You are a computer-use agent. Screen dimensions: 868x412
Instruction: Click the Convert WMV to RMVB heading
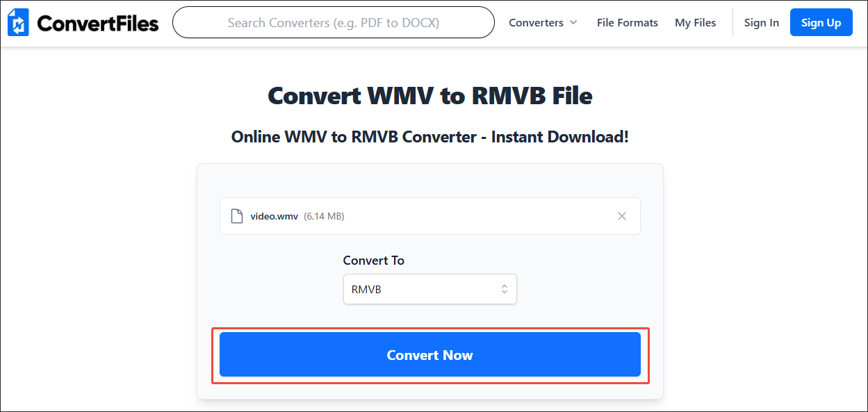[x=429, y=95]
